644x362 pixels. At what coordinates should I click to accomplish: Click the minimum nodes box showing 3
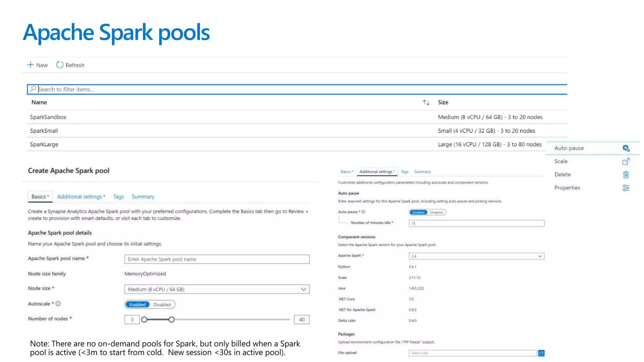pyautogui.click(x=132, y=320)
